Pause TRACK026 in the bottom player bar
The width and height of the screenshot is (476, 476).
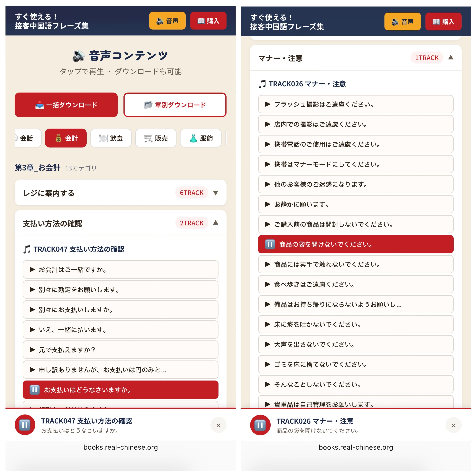[x=260, y=425]
